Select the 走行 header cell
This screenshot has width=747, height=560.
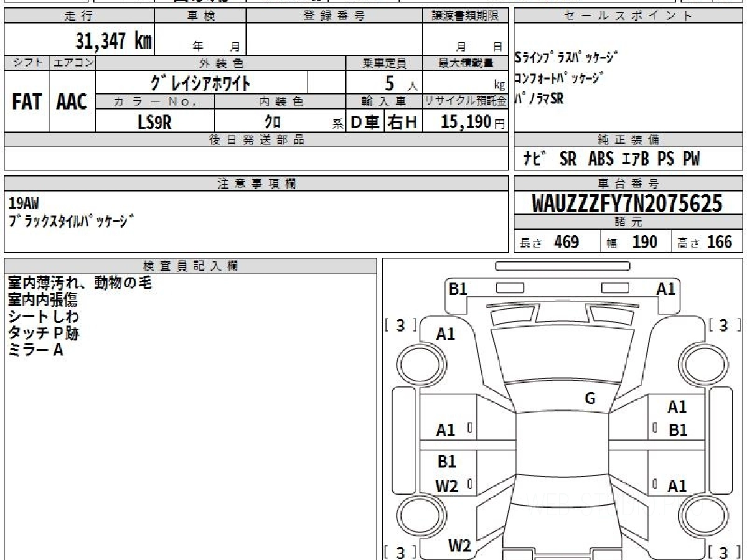[x=78, y=16]
